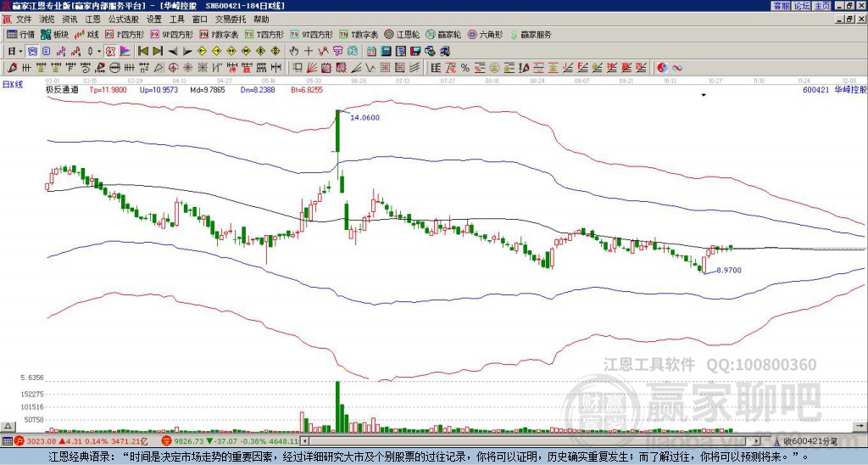The height and width of the screenshot is (465, 868).
Task: Click the 收600421分笔 tick tab
Action: pyautogui.click(x=810, y=441)
